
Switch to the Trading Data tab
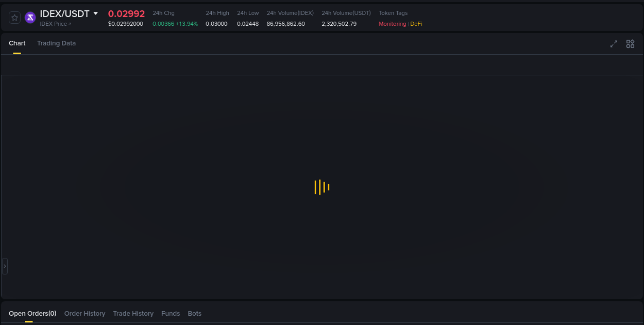point(56,43)
